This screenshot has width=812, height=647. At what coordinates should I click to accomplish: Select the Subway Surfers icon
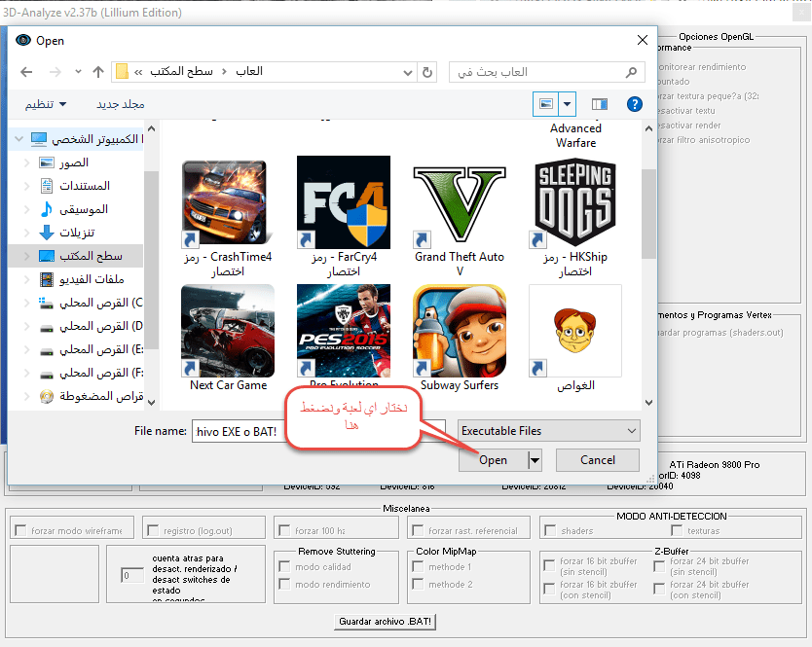[460, 331]
